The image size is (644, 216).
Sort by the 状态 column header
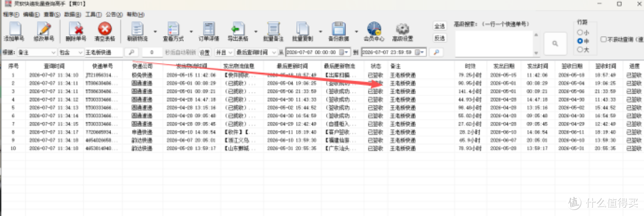(x=376, y=66)
